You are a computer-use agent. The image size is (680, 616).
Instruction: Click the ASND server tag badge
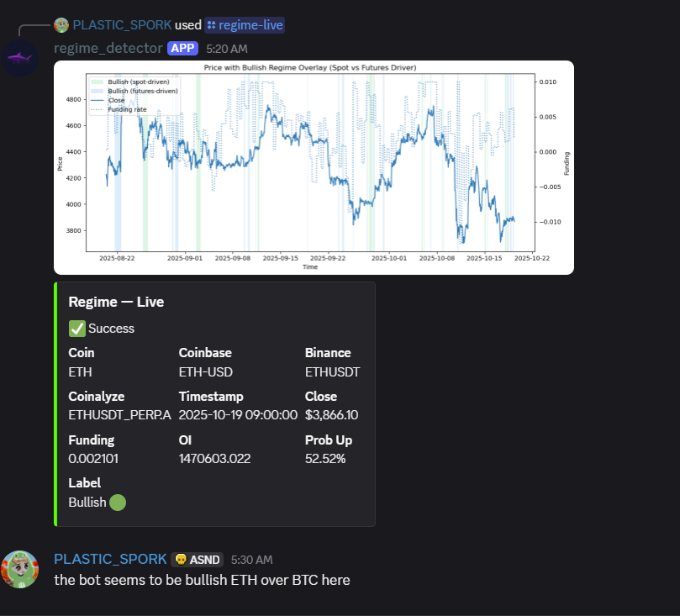click(x=198, y=560)
